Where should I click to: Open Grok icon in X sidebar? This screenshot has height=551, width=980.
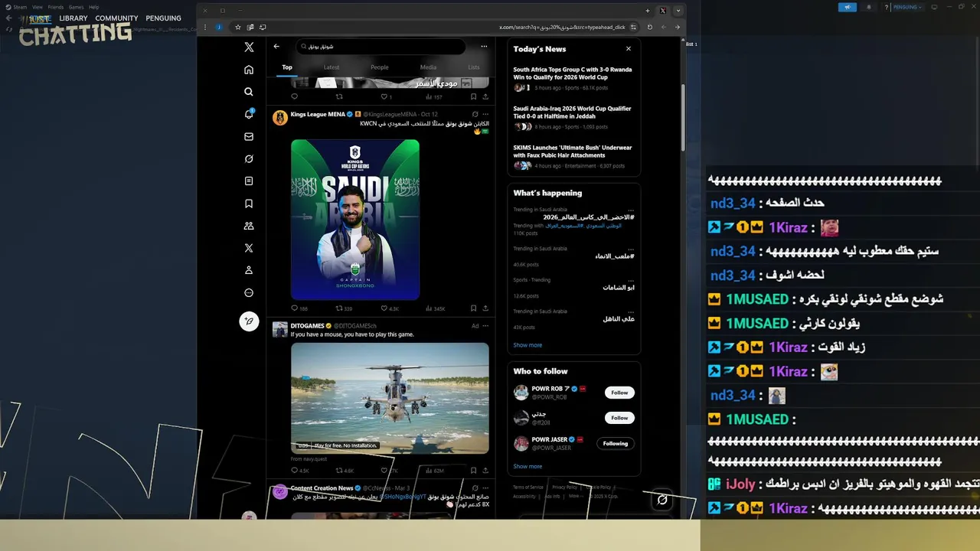pyautogui.click(x=249, y=159)
